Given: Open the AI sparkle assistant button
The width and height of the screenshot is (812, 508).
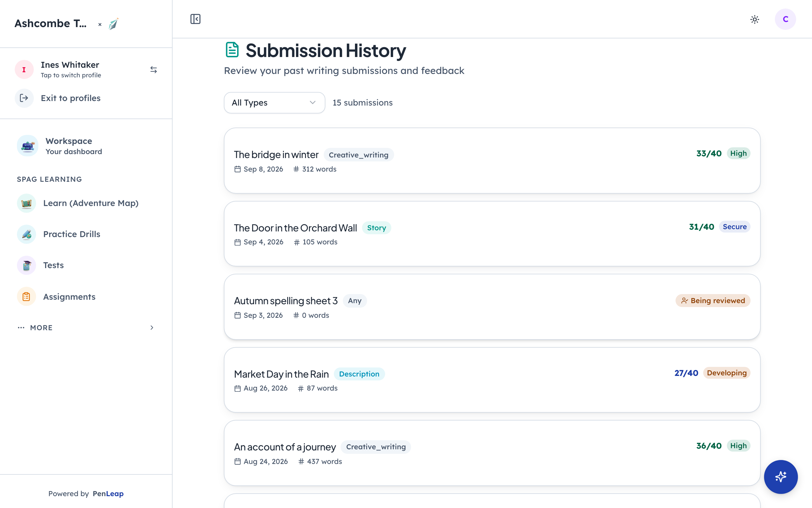Looking at the screenshot, I should click(x=780, y=477).
